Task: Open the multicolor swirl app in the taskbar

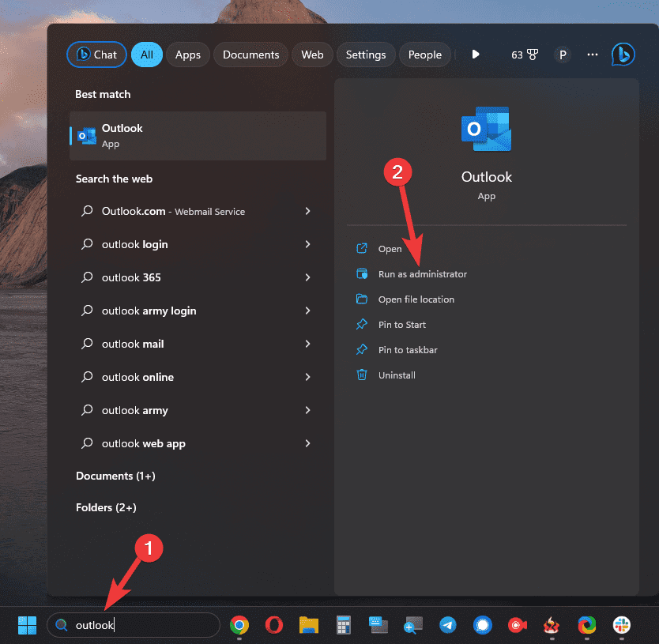Action: [x=587, y=625]
